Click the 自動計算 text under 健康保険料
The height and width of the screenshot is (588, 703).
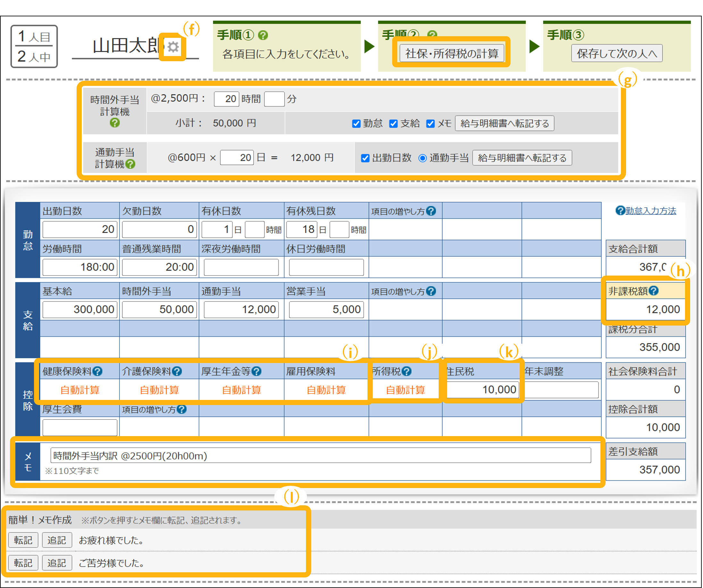[80, 390]
